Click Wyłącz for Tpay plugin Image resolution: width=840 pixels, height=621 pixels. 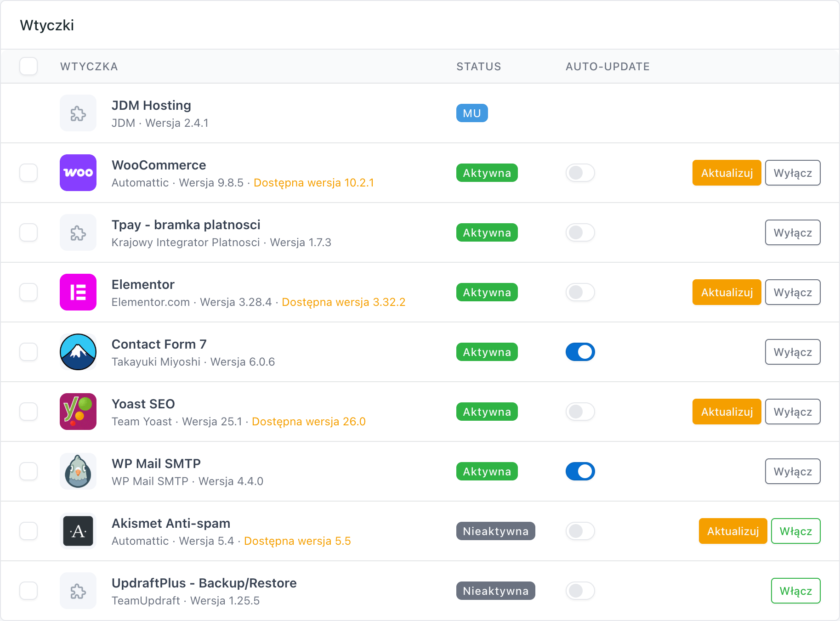tap(793, 232)
